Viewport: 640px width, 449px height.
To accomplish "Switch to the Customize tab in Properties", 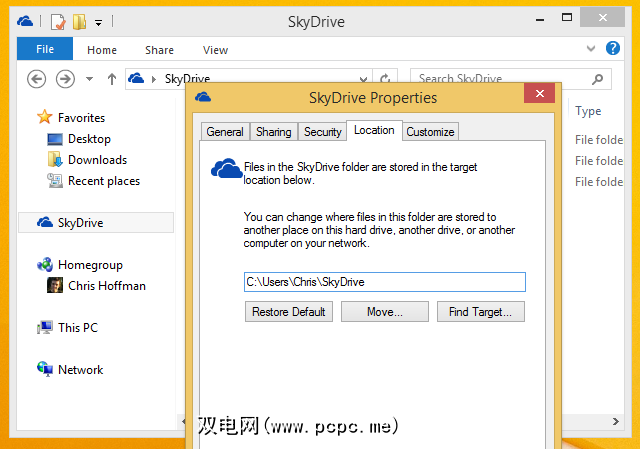I will (x=430, y=132).
